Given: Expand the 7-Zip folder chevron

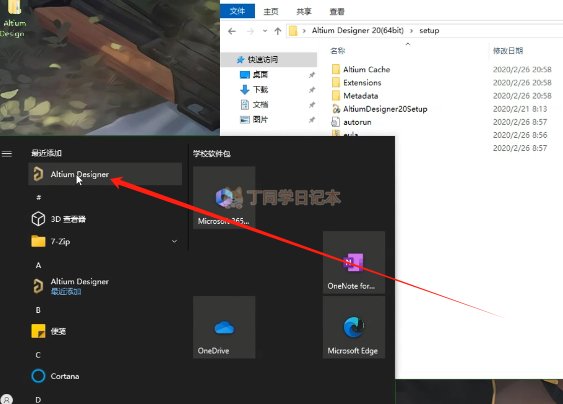Looking at the screenshot, I should click(x=175, y=241).
